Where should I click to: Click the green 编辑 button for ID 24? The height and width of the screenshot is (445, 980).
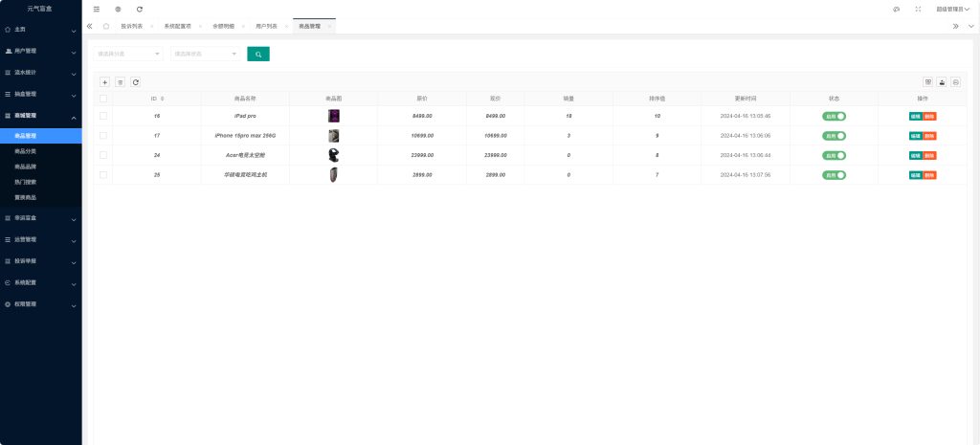(x=916, y=155)
